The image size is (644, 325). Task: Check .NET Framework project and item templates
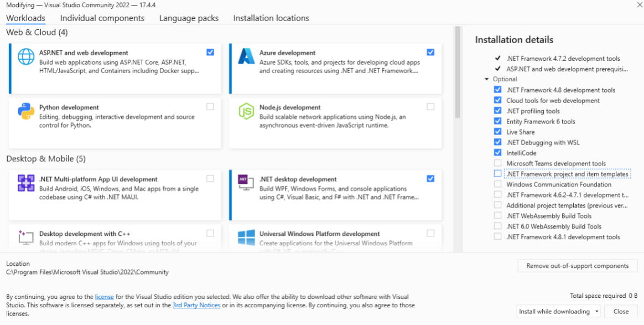498,173
